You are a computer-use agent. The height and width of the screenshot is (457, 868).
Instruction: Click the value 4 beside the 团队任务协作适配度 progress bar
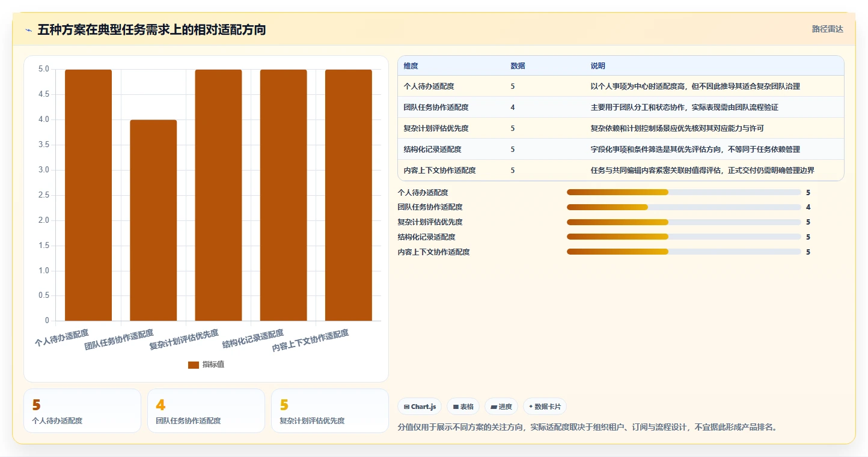pyautogui.click(x=808, y=207)
